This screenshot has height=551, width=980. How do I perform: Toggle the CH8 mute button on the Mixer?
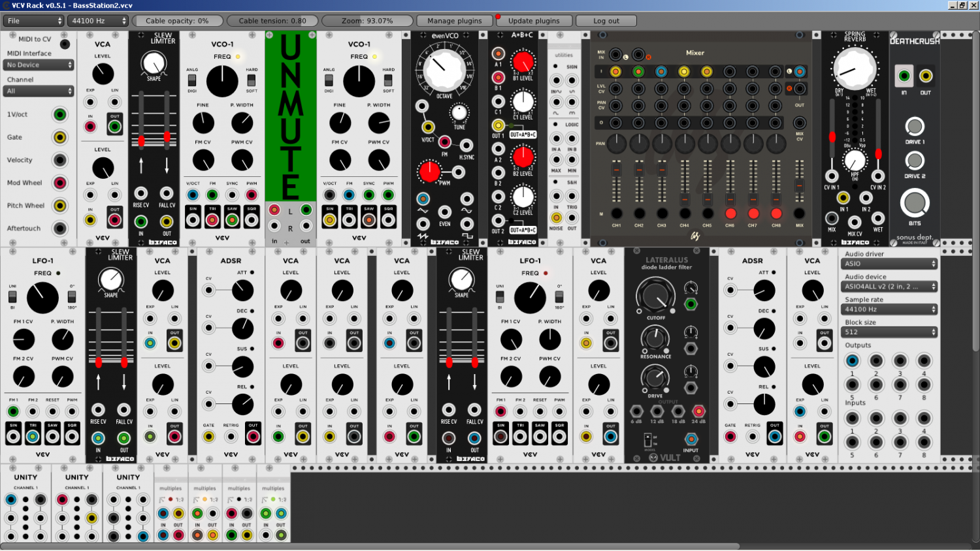776,213
